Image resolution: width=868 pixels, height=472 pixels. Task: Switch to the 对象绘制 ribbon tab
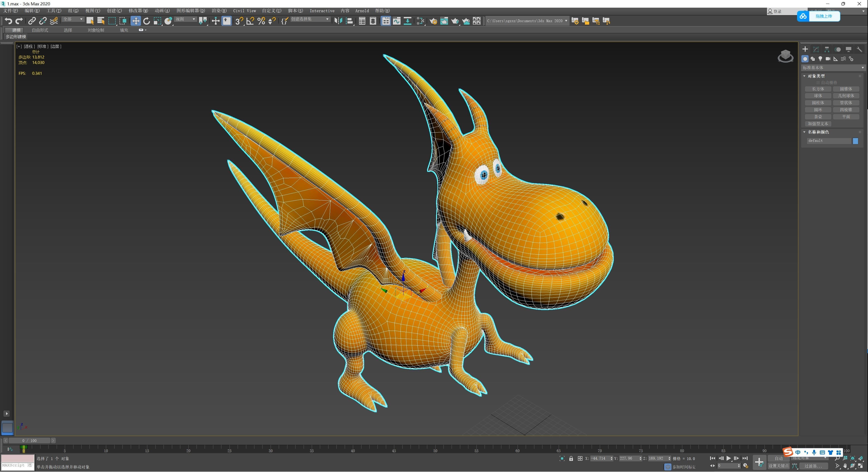96,30
